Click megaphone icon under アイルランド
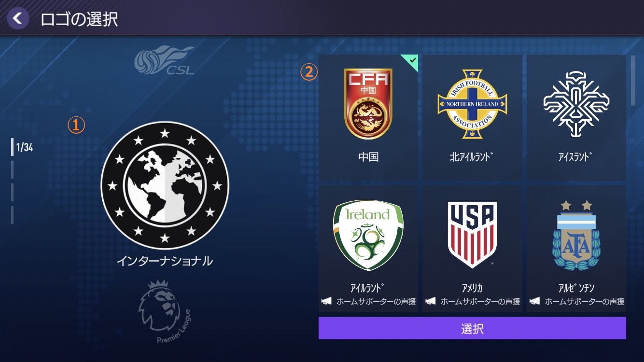Viewport: 644px width, 362px height. pyautogui.click(x=327, y=301)
